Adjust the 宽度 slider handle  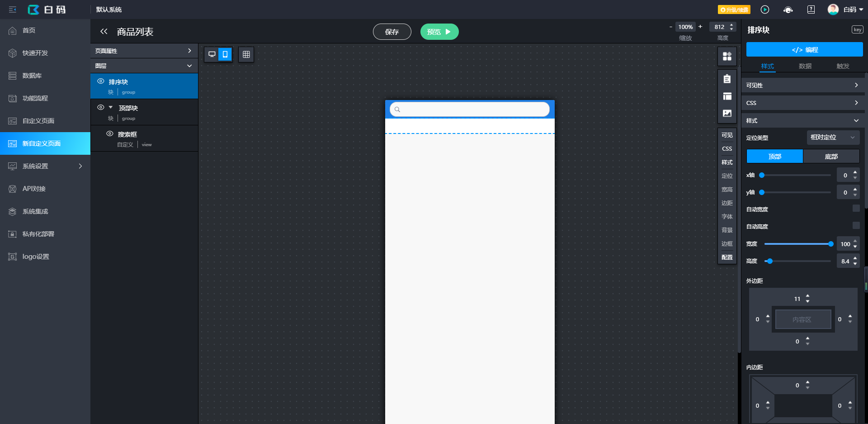pyautogui.click(x=831, y=244)
